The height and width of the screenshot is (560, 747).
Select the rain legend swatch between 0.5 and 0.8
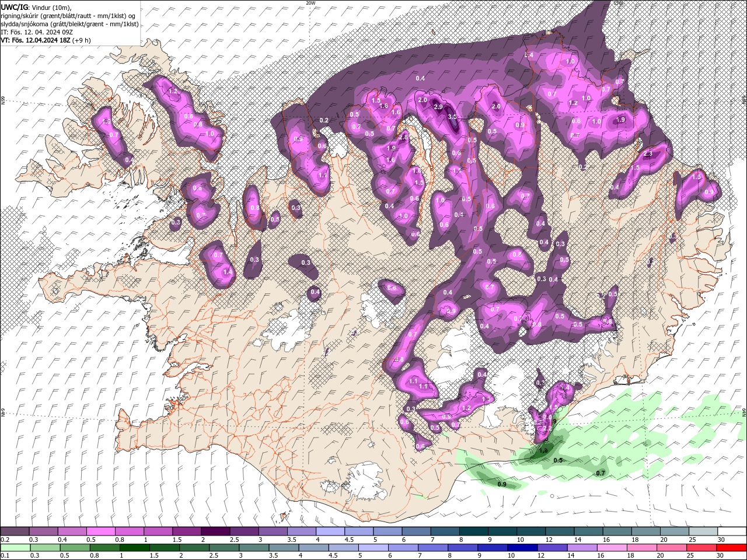75,548
